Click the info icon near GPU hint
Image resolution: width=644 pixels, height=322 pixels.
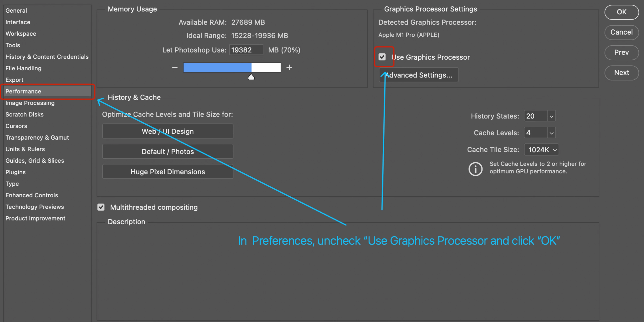pos(475,169)
